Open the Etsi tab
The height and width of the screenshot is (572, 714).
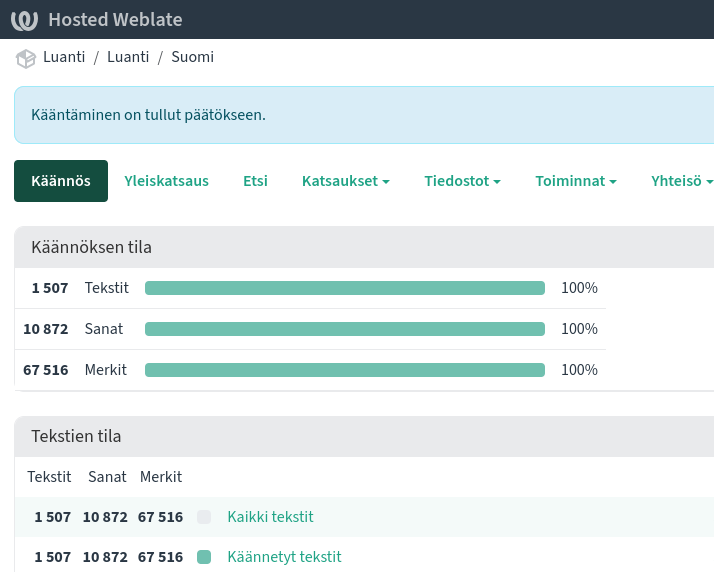[x=255, y=181]
